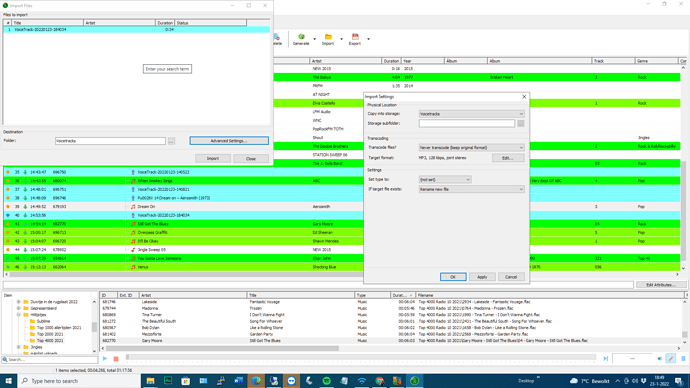Click Edit Attributes... button

[x=661, y=285]
